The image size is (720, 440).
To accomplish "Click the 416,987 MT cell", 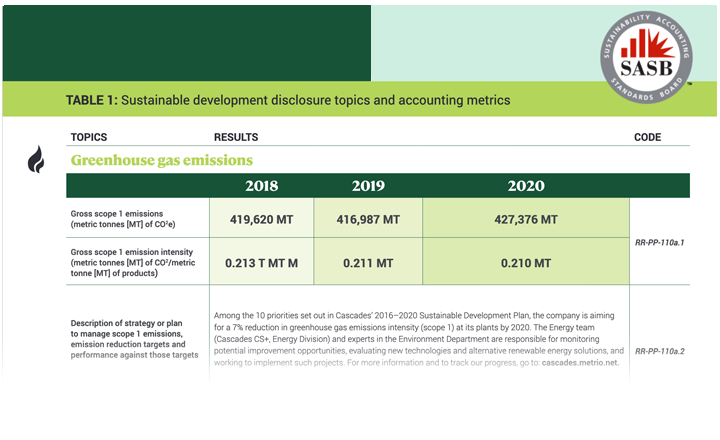I will tap(368, 218).
